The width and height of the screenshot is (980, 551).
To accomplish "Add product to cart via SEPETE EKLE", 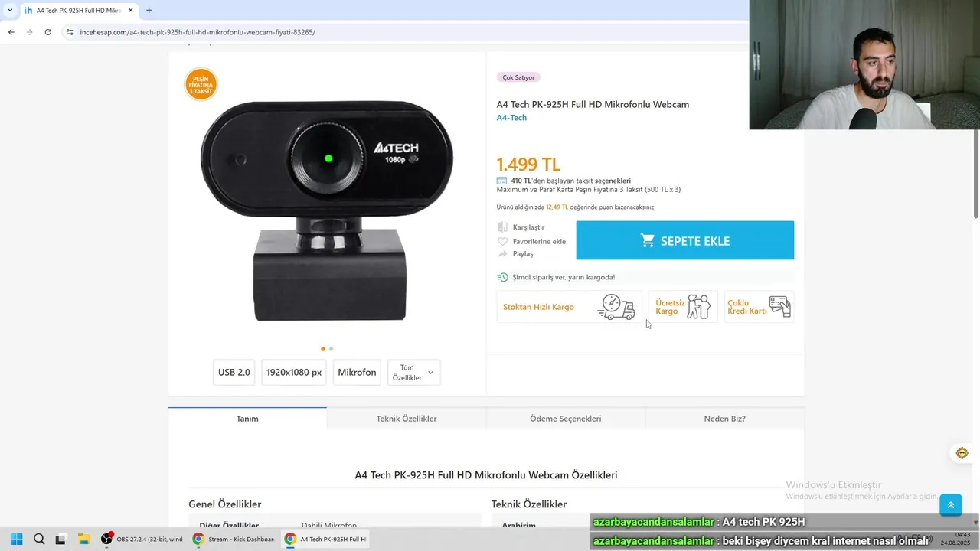I will pyautogui.click(x=684, y=240).
